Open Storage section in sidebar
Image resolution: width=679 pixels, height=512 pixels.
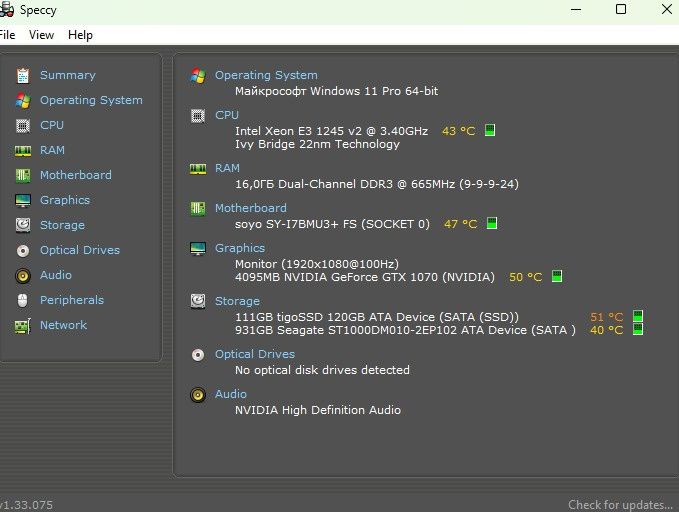tap(62, 225)
